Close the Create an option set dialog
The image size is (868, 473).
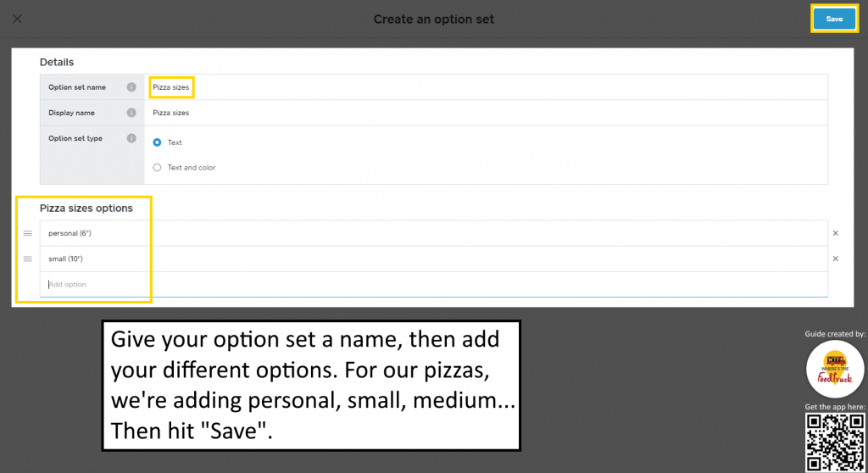click(x=17, y=19)
